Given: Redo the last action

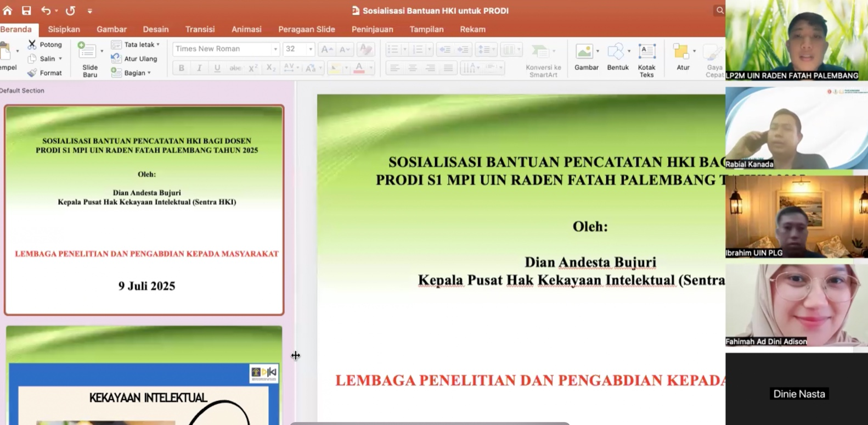Looking at the screenshot, I should [x=70, y=10].
